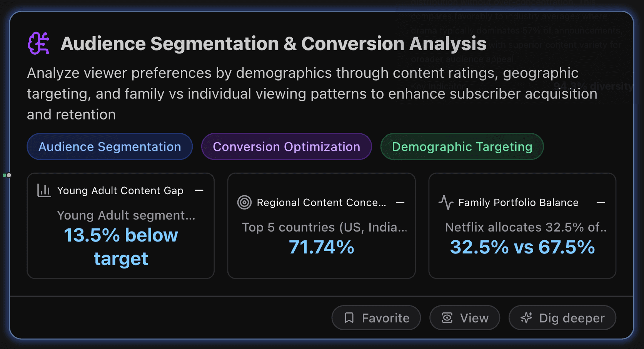This screenshot has height=349, width=644.
Task: Select the Demographic Targeting tag
Action: click(462, 146)
